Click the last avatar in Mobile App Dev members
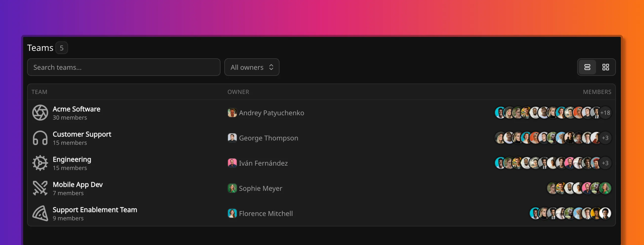 [605, 188]
